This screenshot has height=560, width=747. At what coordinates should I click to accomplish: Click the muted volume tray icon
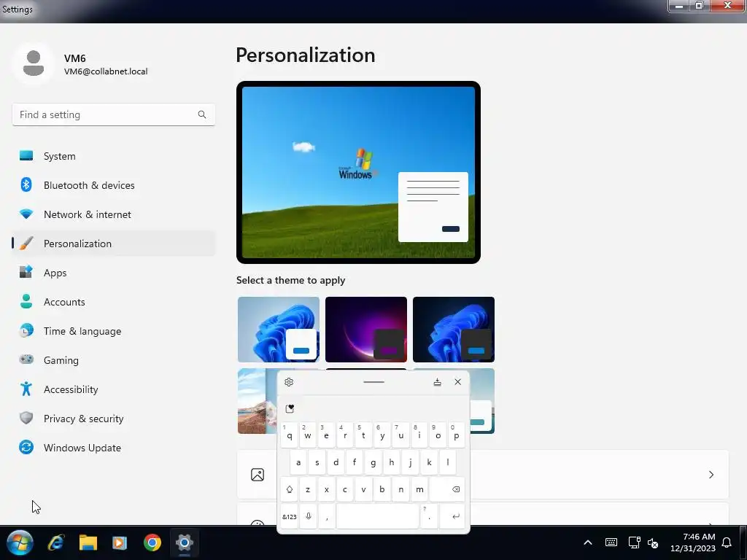[x=653, y=542]
